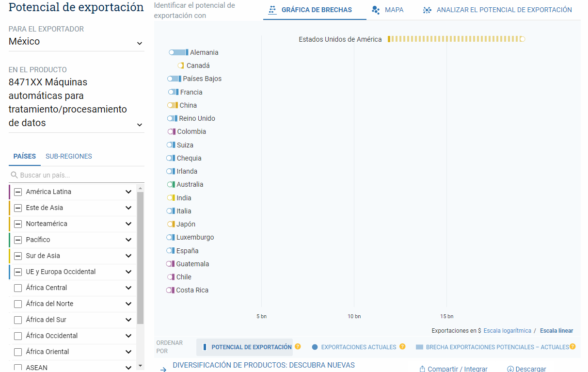Open the Mapa tab
The height and width of the screenshot is (372, 588).
[x=394, y=10]
